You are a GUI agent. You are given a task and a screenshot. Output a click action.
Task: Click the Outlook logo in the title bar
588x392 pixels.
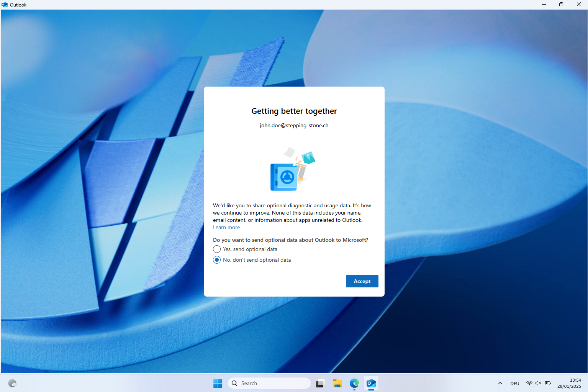pos(5,5)
